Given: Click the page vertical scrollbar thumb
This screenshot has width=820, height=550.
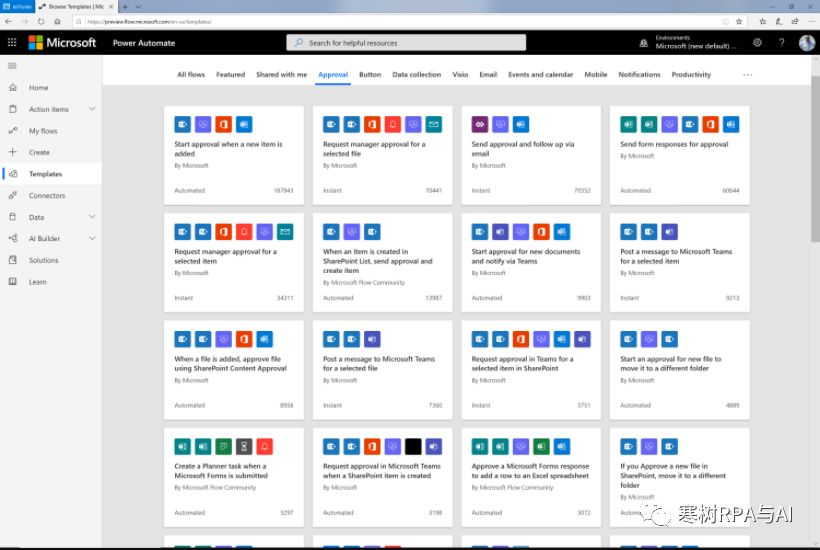Looking at the screenshot, I should click(x=815, y=159).
